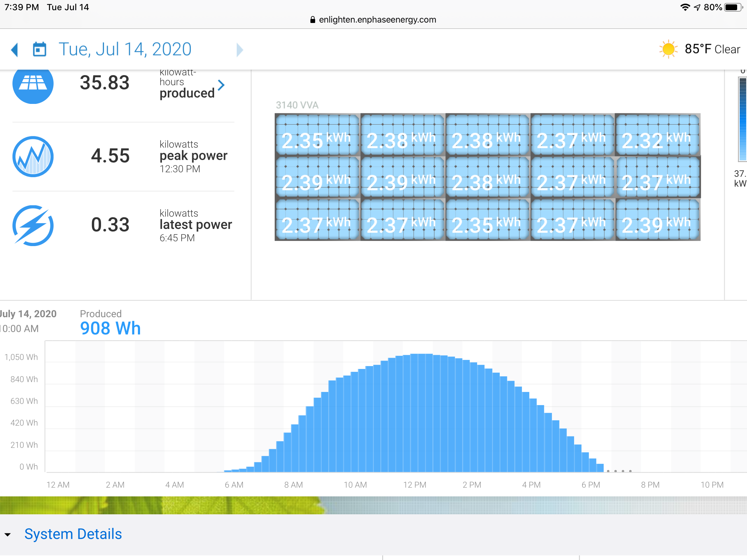Click the next day arrow
The height and width of the screenshot is (560, 747).
[x=239, y=50]
